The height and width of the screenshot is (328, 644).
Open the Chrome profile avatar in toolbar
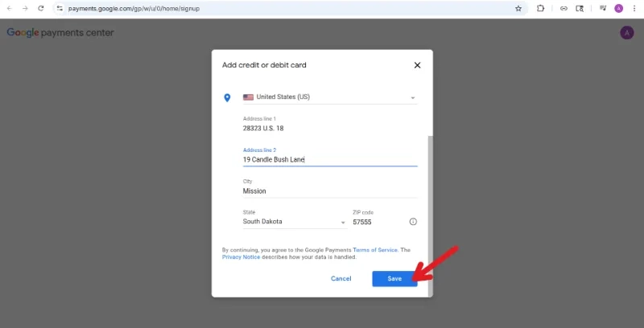(x=618, y=8)
